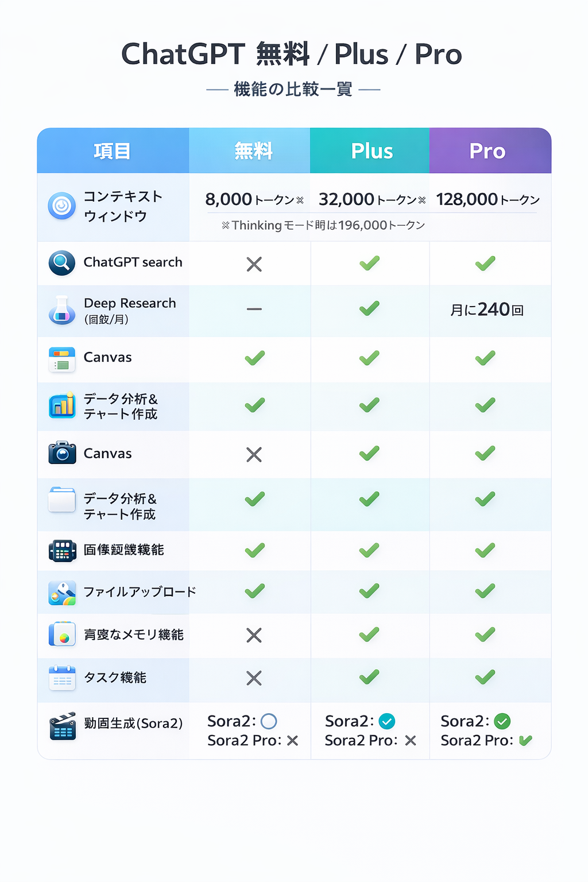Click the blue camera icon
The image size is (588, 882).
tap(62, 453)
